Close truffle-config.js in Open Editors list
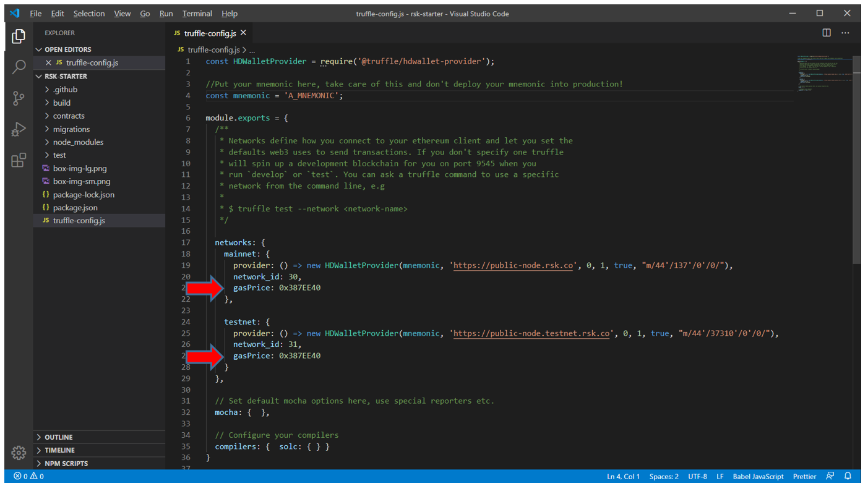Image resolution: width=868 pixels, height=486 pixels. point(49,62)
